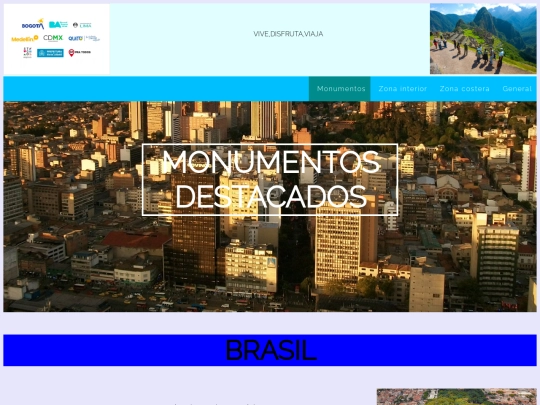Click the red map-pin logo

click(80, 52)
